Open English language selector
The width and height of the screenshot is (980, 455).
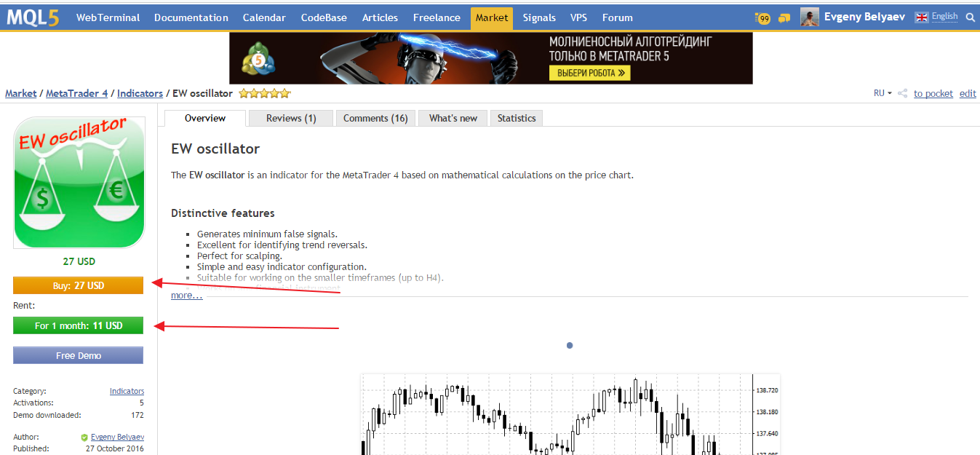pyautogui.click(x=944, y=17)
